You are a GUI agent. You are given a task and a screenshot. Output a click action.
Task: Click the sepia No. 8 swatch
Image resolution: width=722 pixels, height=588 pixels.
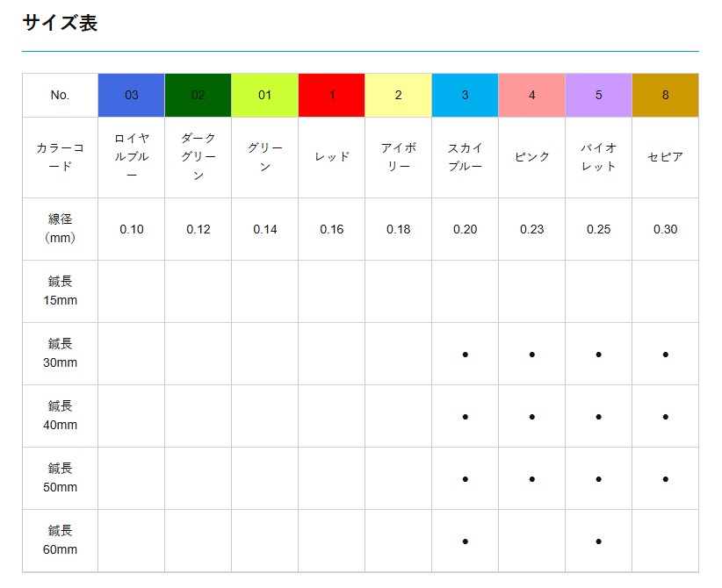[x=665, y=95]
